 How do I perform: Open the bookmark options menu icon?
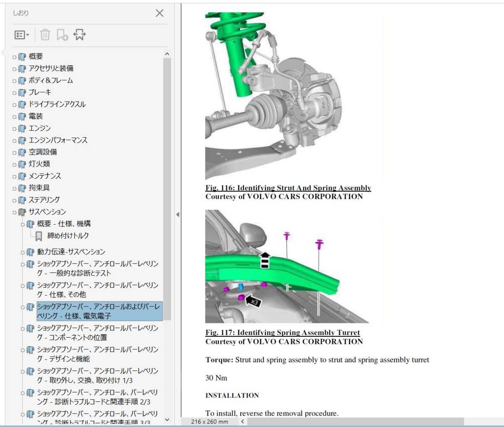[21, 35]
